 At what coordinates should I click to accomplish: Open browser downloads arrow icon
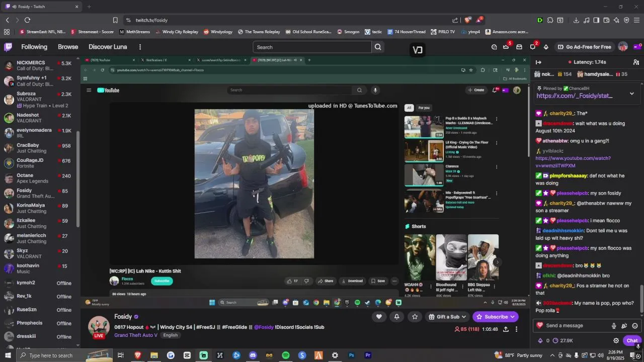pyautogui.click(x=576, y=20)
